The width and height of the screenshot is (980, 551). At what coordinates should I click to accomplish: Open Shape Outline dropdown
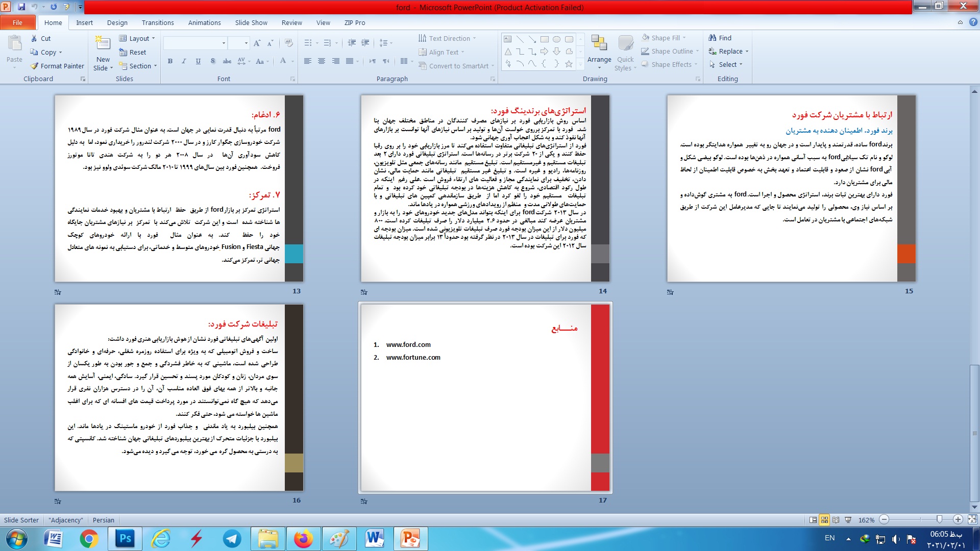coord(670,51)
